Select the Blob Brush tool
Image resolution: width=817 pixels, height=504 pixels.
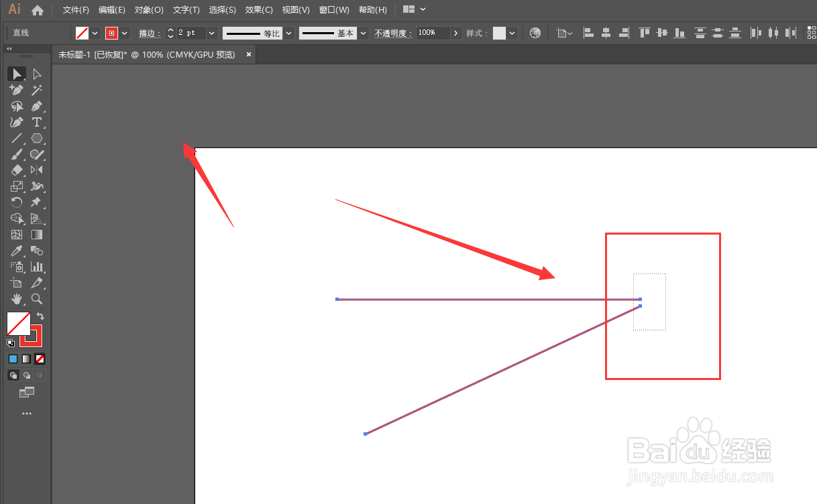click(x=37, y=154)
